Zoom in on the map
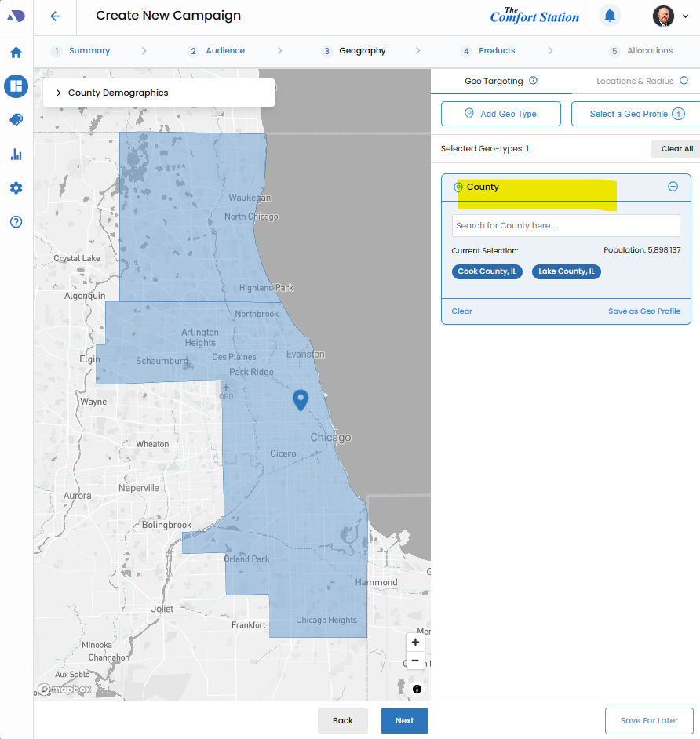This screenshot has width=700, height=739. coord(415,643)
